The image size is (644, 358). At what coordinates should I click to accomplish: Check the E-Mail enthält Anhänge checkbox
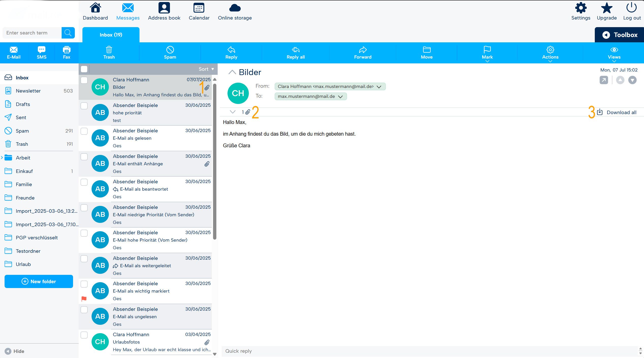pos(84,157)
